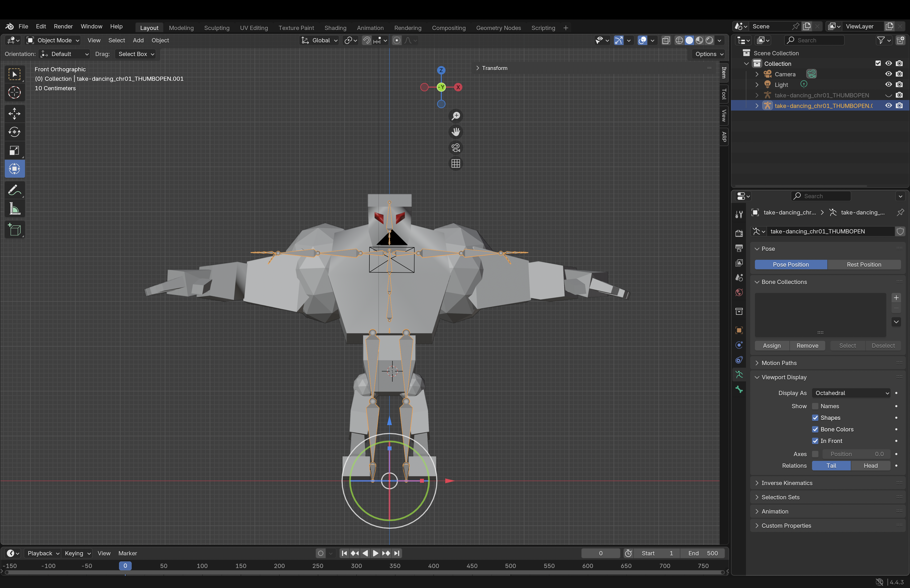This screenshot has width=910, height=588.
Task: Select the Measure tool
Action: [x=14, y=208]
